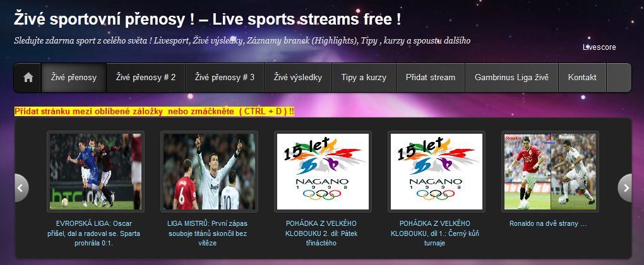Open Pohádka z Velkého Klobouku 2. díl link
This screenshot has width=644, height=265.
(321, 233)
